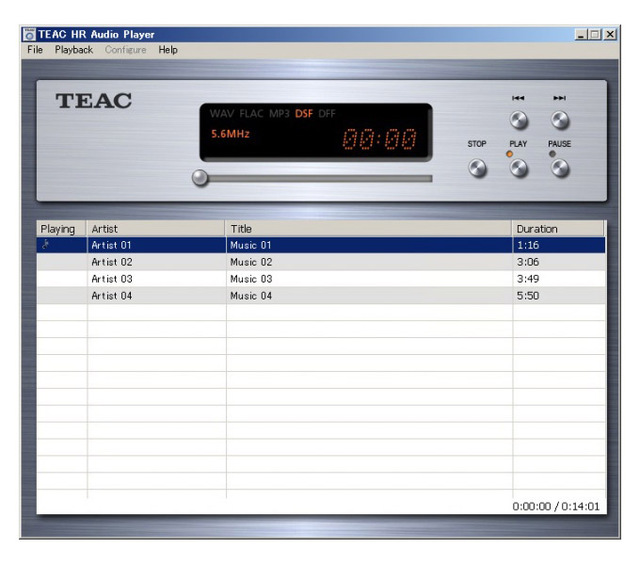Skip to the next track
This screenshot has width=640, height=565.
(560, 121)
